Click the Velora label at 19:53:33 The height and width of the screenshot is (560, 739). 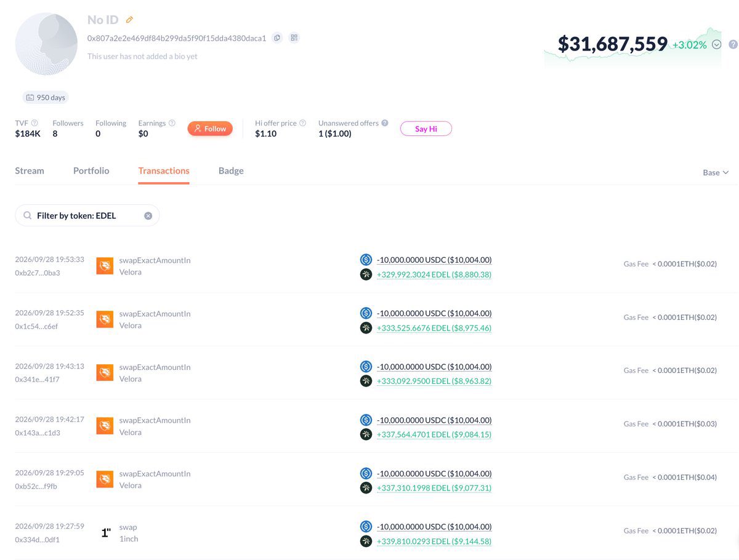click(x=131, y=272)
